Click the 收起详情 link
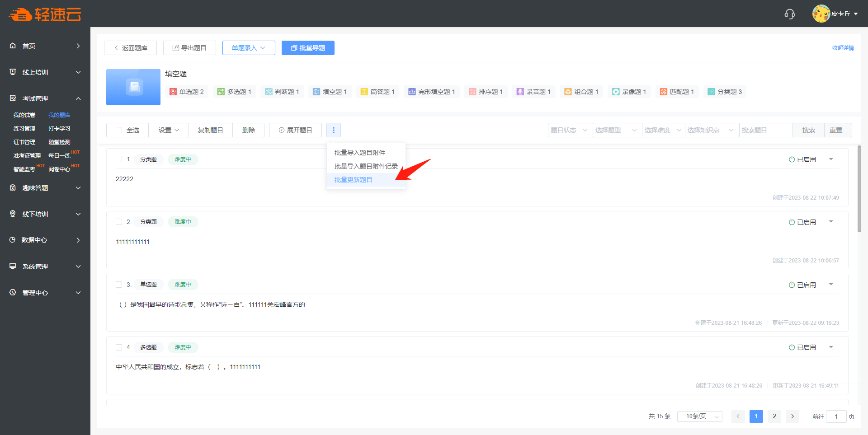Screen dimensions: 868x435 (843, 48)
